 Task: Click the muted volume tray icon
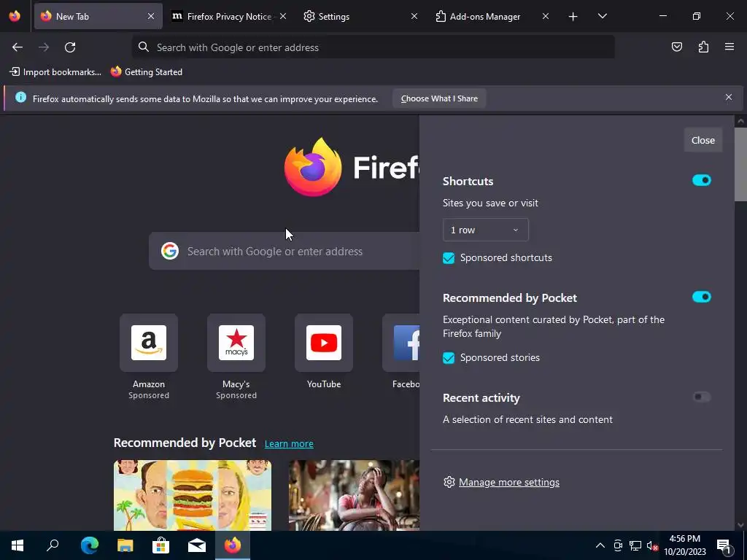652,545
